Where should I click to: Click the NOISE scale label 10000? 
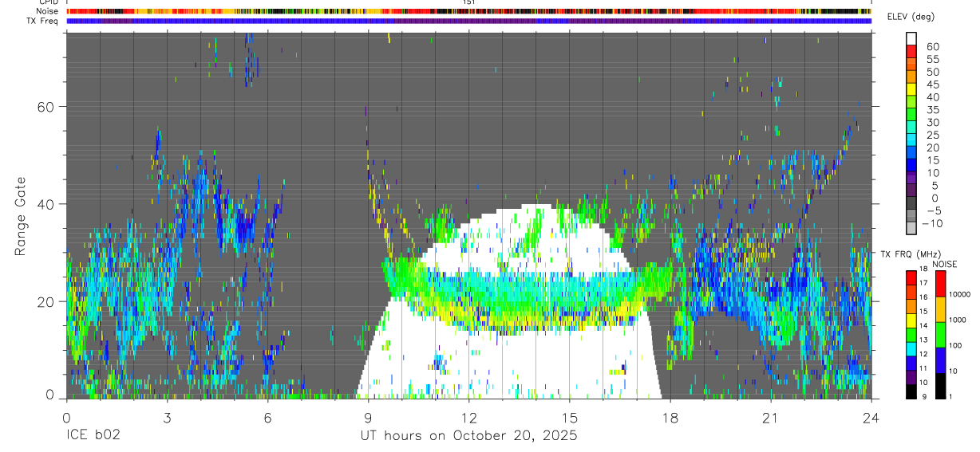pos(959,294)
